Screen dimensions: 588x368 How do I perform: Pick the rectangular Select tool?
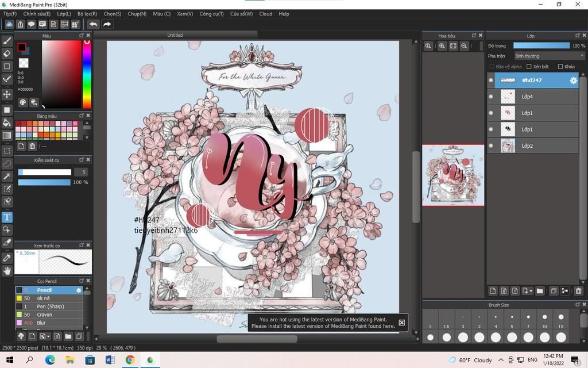tap(7, 151)
